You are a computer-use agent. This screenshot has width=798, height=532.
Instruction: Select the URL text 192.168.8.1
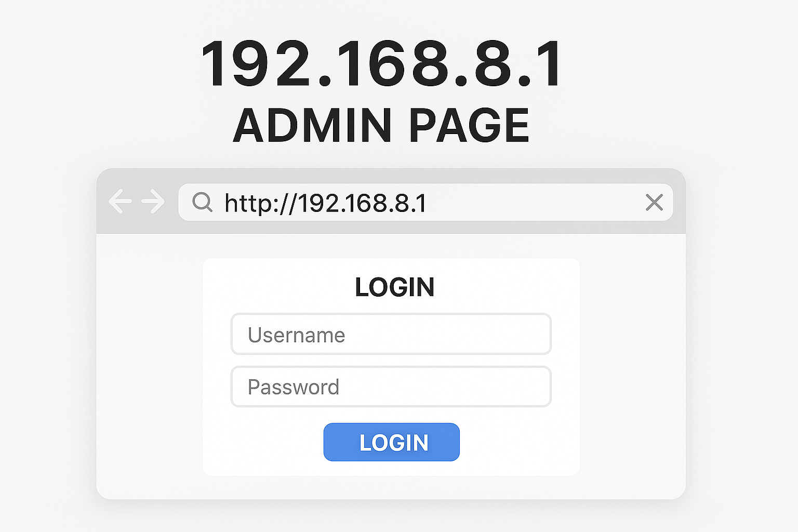363,203
